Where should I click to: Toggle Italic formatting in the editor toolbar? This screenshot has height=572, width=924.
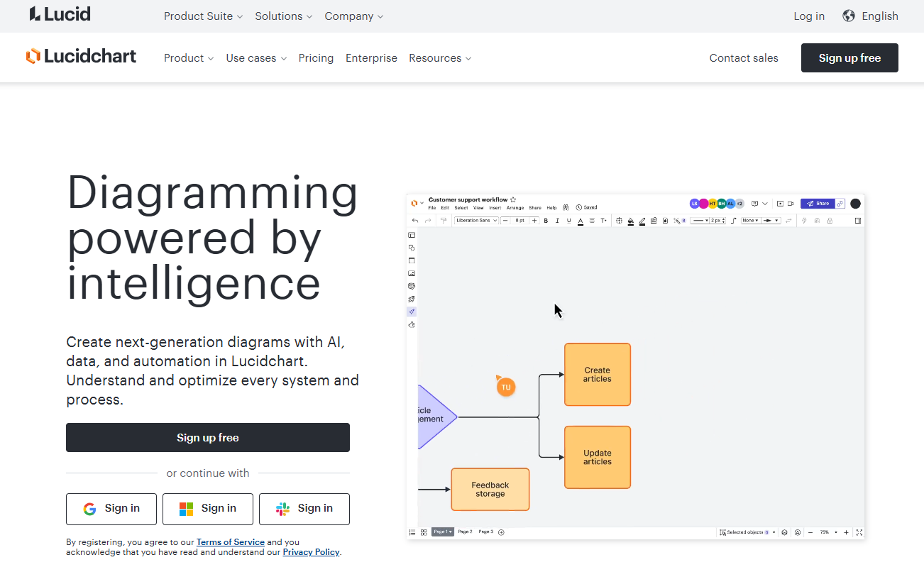(557, 221)
